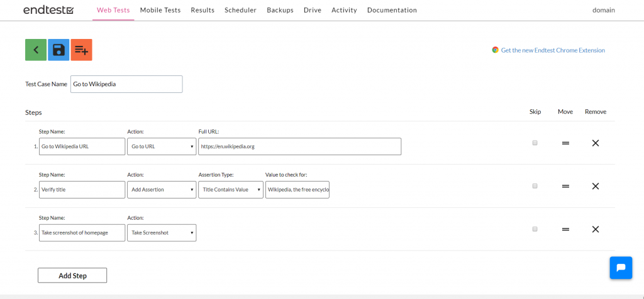Edit the Full URL field with en.wikipedia.org
Viewport: 644px width, 299px height.
300,146
